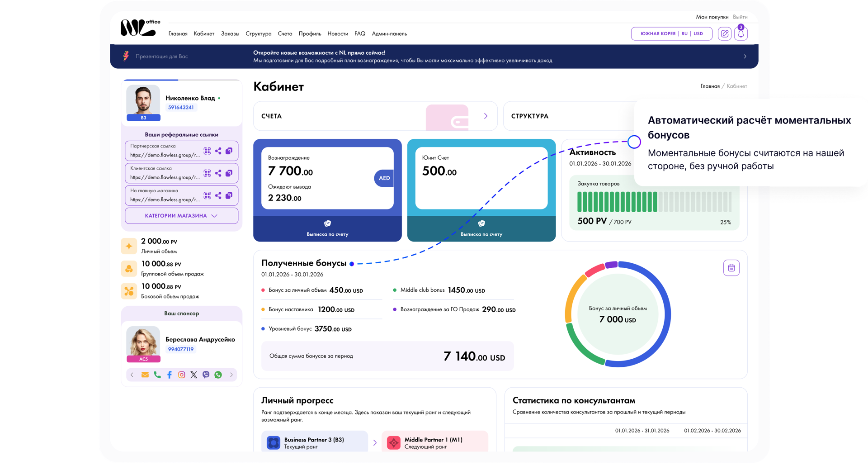Expand the presentation banner arrow
The image size is (868, 470).
coord(745,57)
